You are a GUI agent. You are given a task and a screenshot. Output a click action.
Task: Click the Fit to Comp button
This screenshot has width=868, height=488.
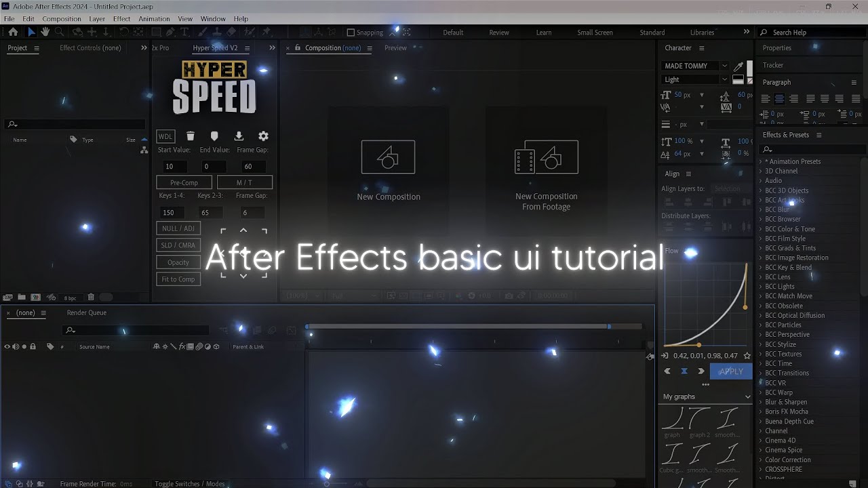point(178,279)
